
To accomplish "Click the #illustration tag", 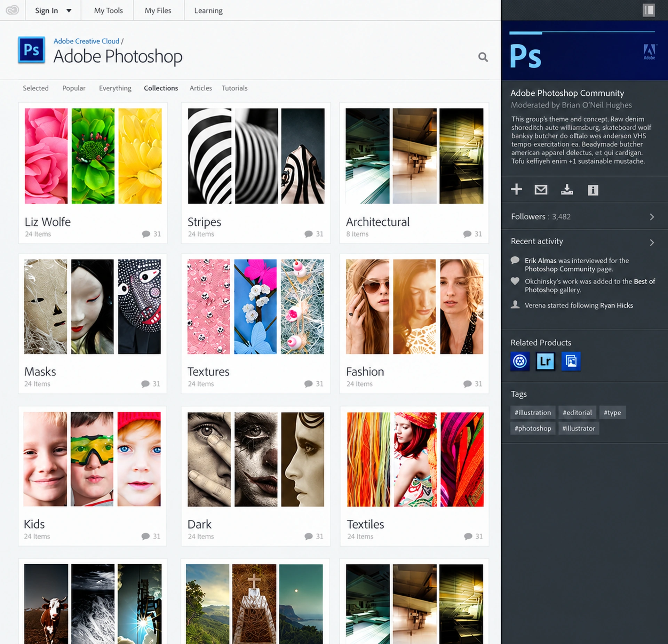I will tap(533, 412).
